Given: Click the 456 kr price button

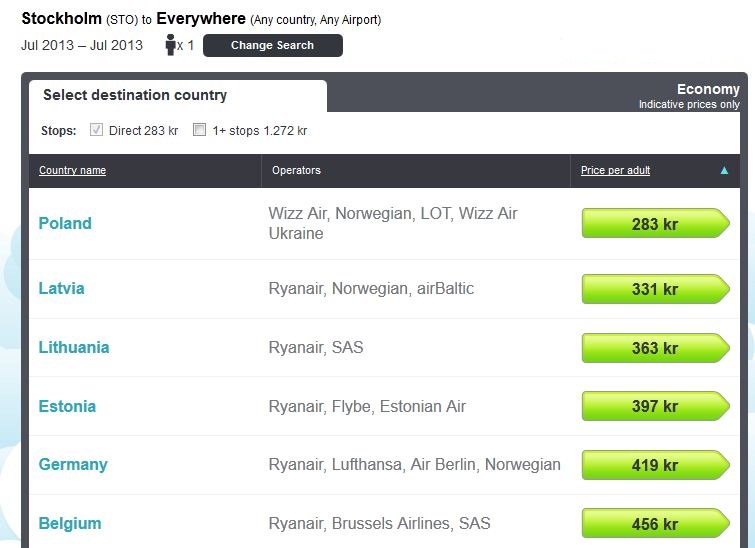Looking at the screenshot, I should (x=655, y=523).
